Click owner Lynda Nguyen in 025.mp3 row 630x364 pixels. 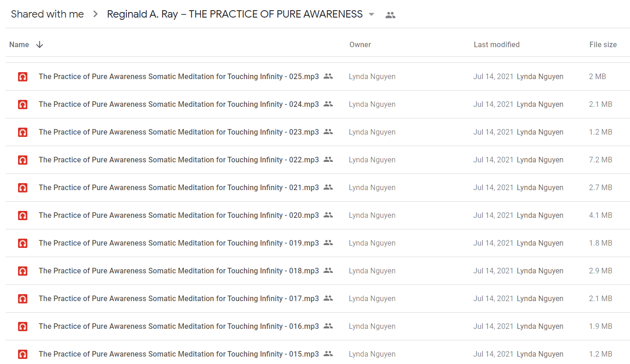tap(372, 77)
